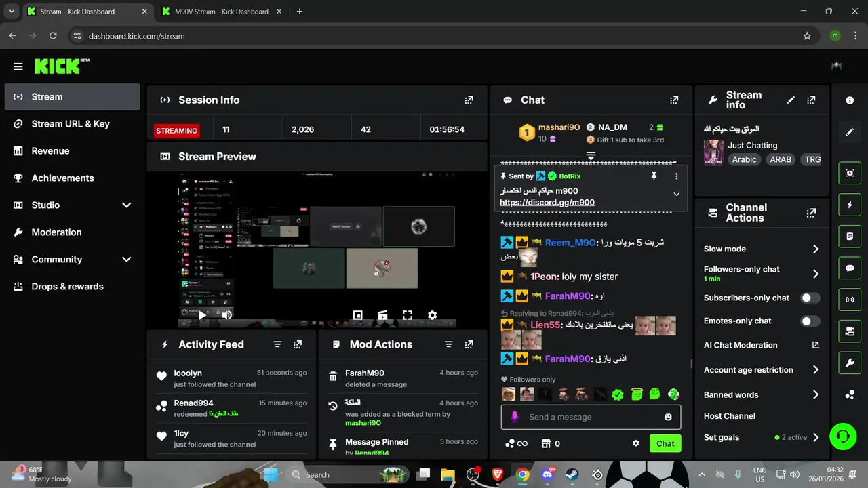Edit stream info with the pencil icon

pos(791,100)
